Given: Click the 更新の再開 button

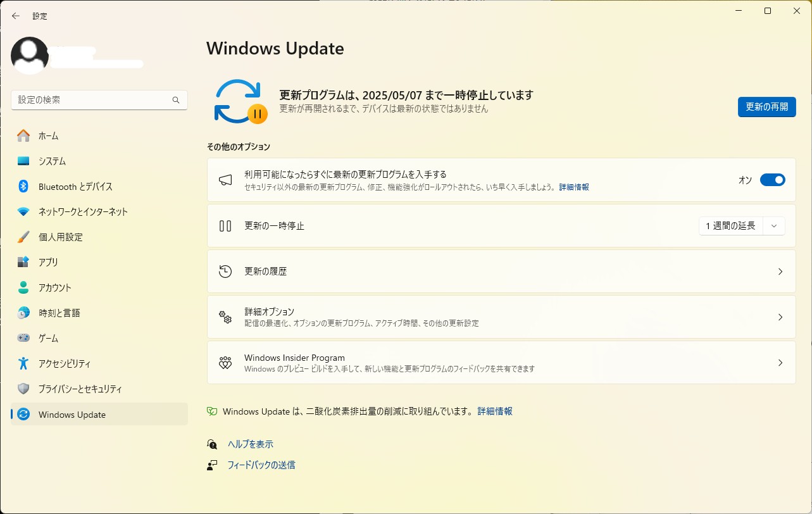Looking at the screenshot, I should point(766,107).
